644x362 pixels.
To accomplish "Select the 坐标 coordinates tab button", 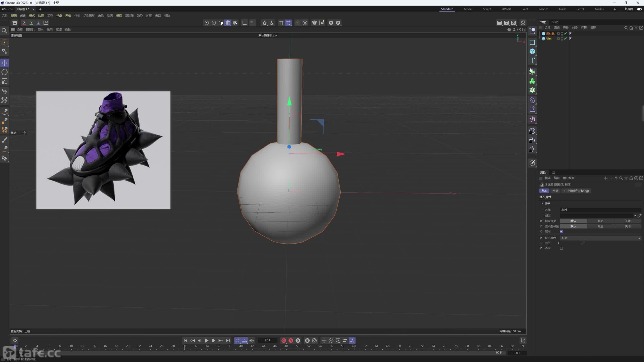I will (555, 191).
